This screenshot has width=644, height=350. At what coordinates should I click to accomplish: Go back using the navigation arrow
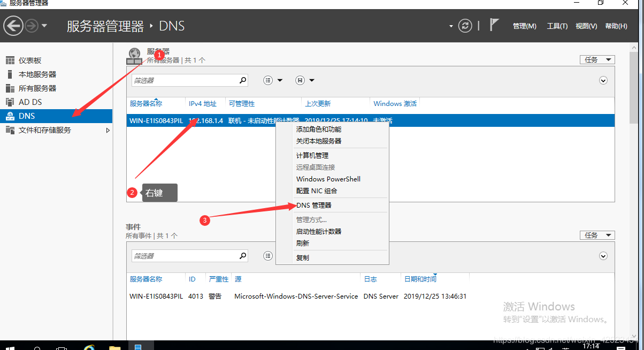(13, 25)
